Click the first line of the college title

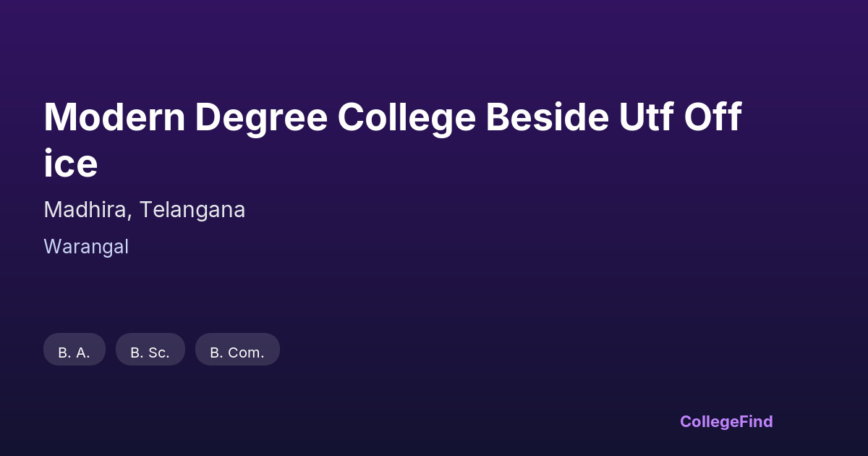[x=392, y=117]
